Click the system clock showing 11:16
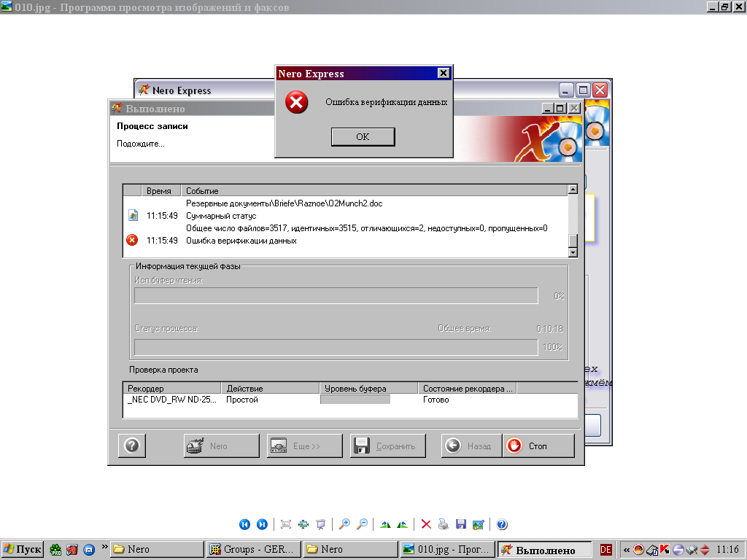The width and height of the screenshot is (747, 560). coord(727,550)
